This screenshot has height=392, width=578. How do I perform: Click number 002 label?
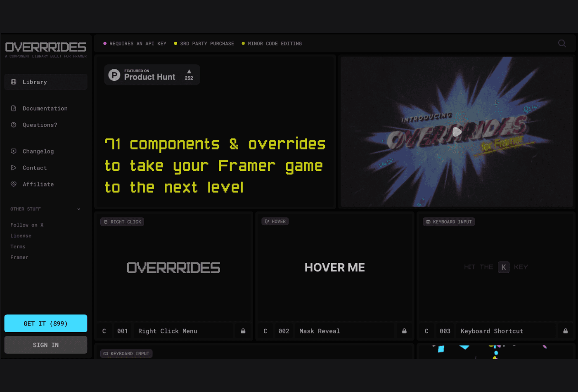[284, 331]
